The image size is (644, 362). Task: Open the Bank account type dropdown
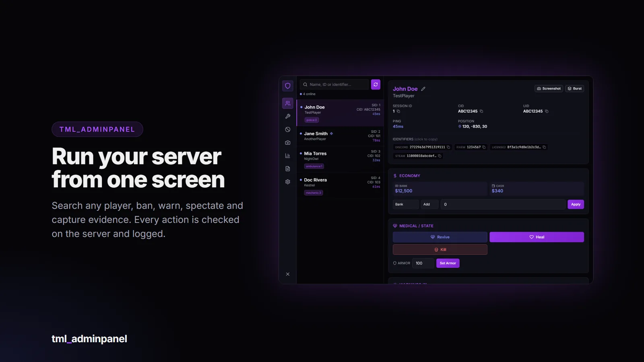point(406,204)
